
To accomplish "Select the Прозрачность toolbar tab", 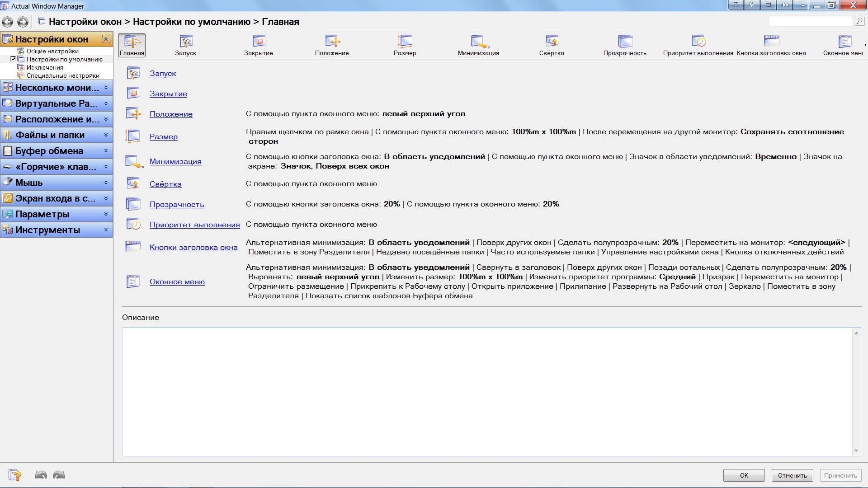I will click(x=625, y=45).
